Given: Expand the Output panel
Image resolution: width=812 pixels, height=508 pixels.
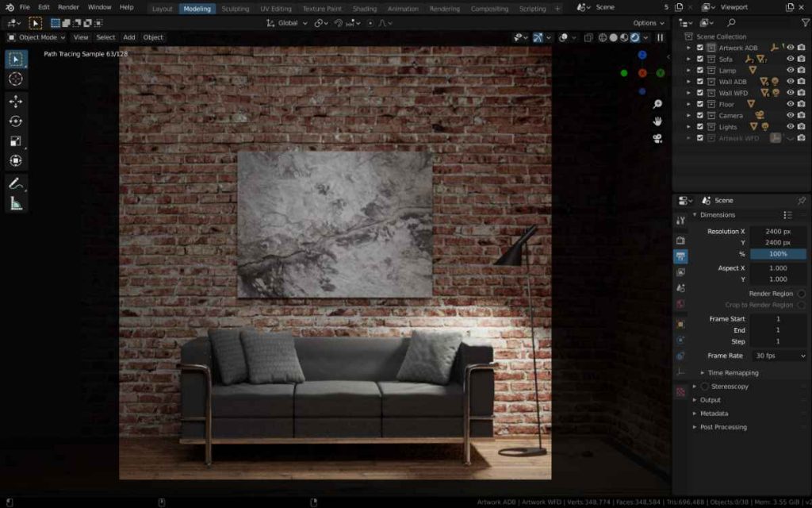Looking at the screenshot, I should 710,400.
